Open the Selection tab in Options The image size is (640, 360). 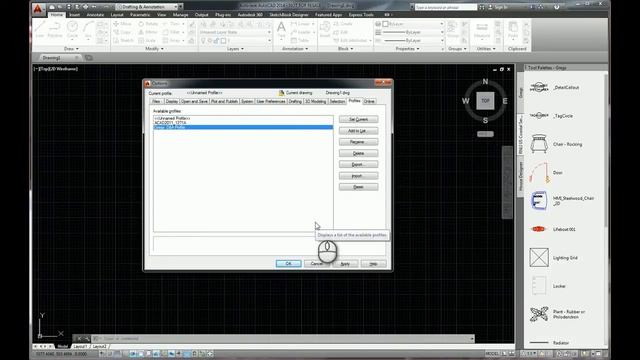pos(337,101)
